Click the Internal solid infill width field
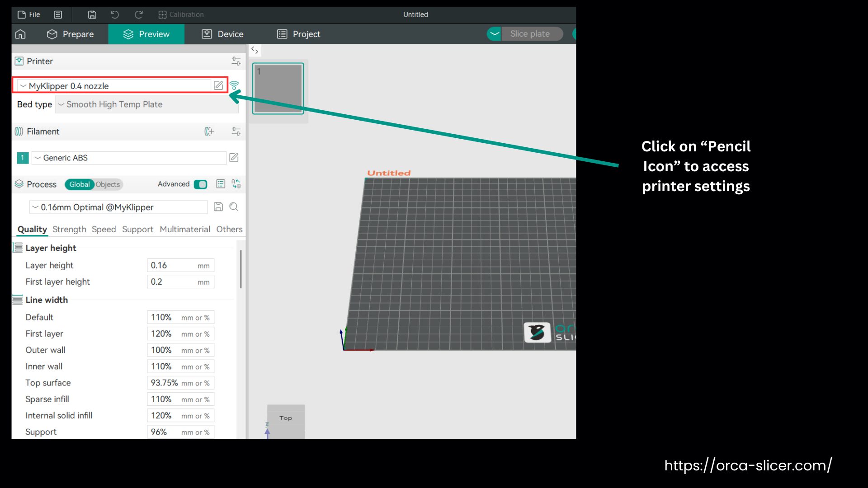Viewport: 868px width, 488px height. point(181,416)
